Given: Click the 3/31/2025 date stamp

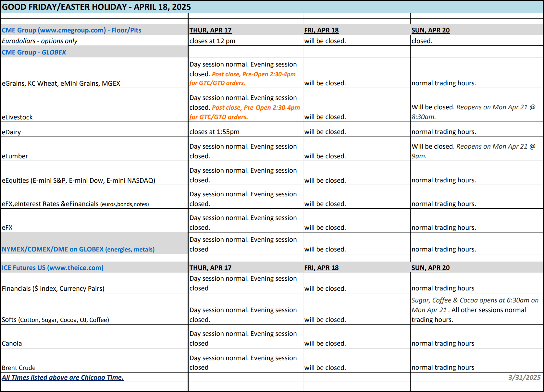Looking at the screenshot, I should (524, 377).
